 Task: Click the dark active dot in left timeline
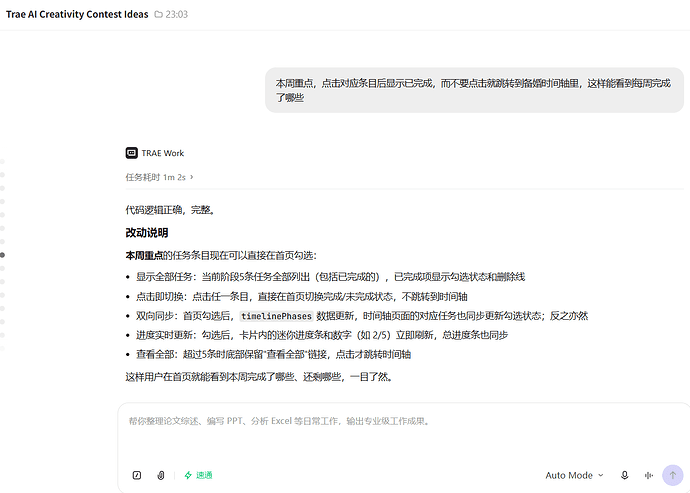point(2,255)
